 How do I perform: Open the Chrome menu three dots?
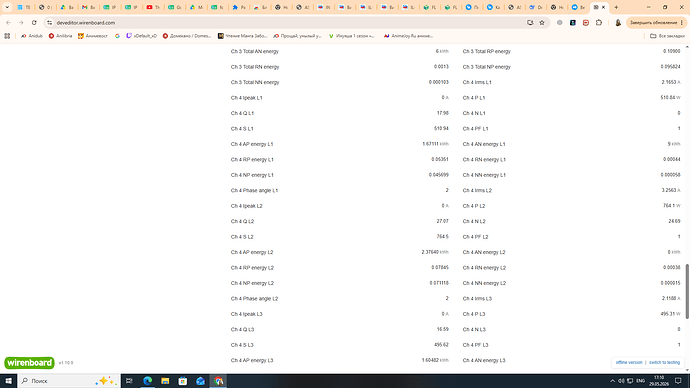[x=682, y=22]
